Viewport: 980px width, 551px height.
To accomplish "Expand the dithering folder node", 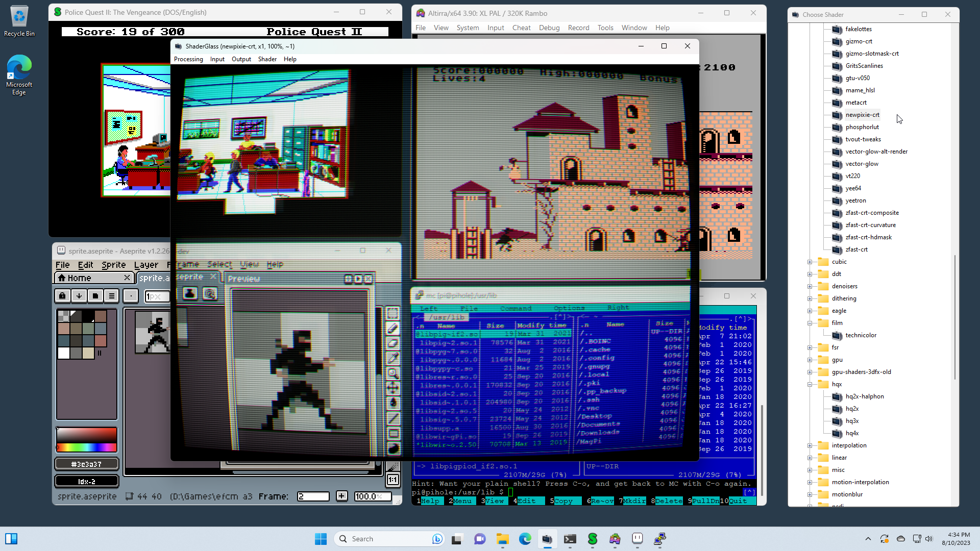I will 810,298.
